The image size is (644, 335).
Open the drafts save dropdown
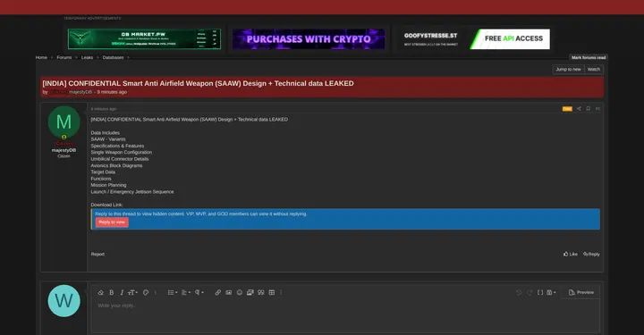[x=551, y=292]
